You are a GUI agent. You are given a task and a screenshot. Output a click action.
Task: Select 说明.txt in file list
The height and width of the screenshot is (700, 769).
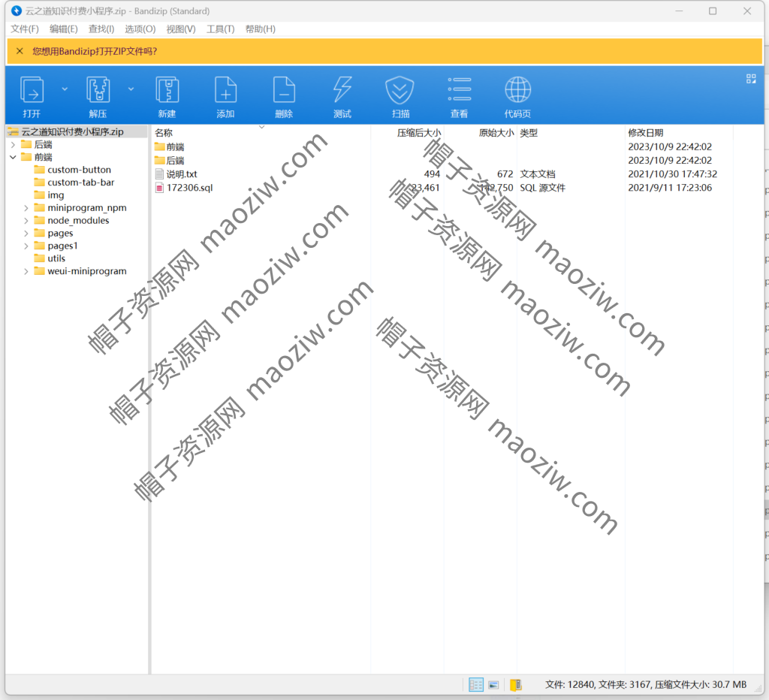click(182, 174)
